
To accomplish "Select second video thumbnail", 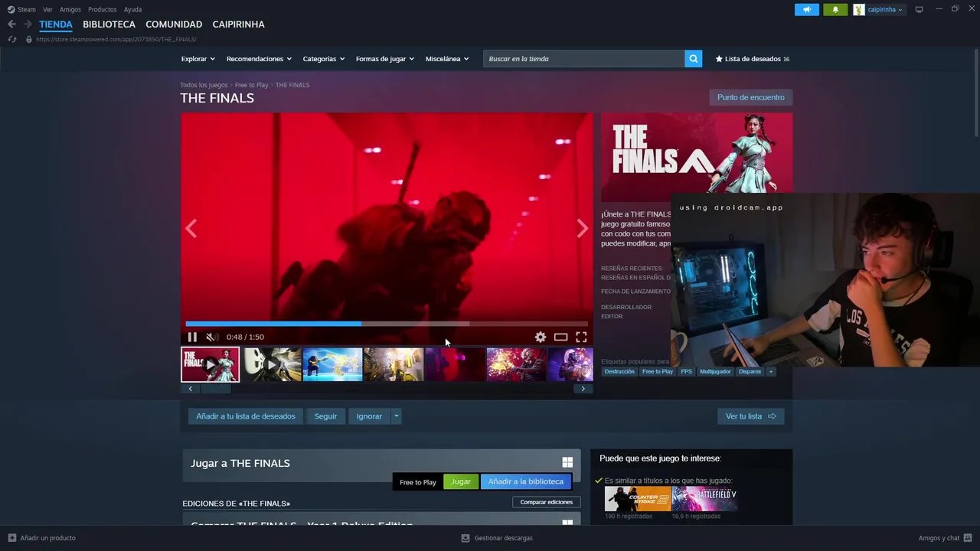I will pos(272,364).
